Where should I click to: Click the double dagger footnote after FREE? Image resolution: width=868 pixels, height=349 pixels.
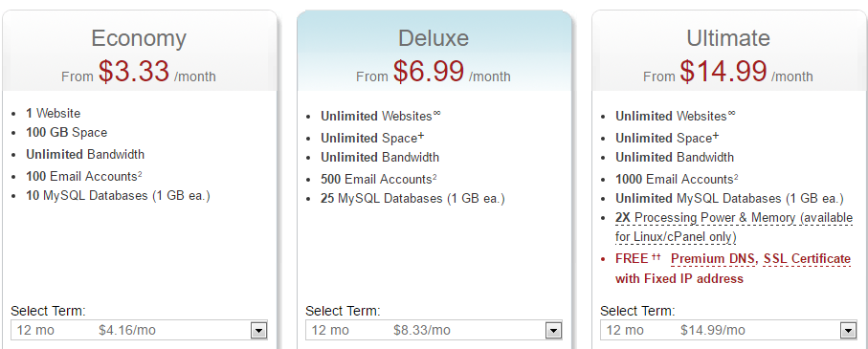click(656, 256)
